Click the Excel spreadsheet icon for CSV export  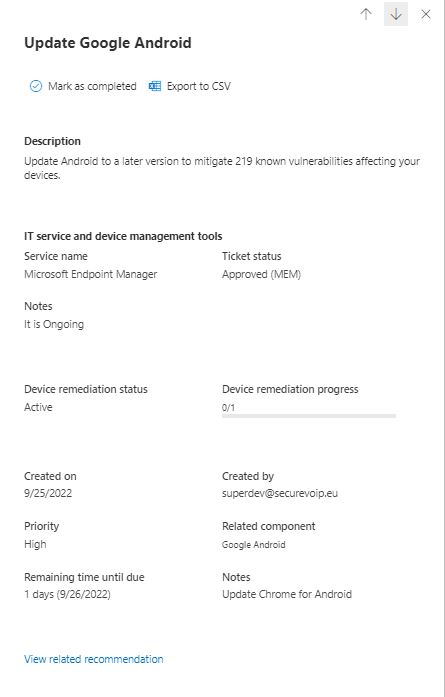(x=155, y=86)
